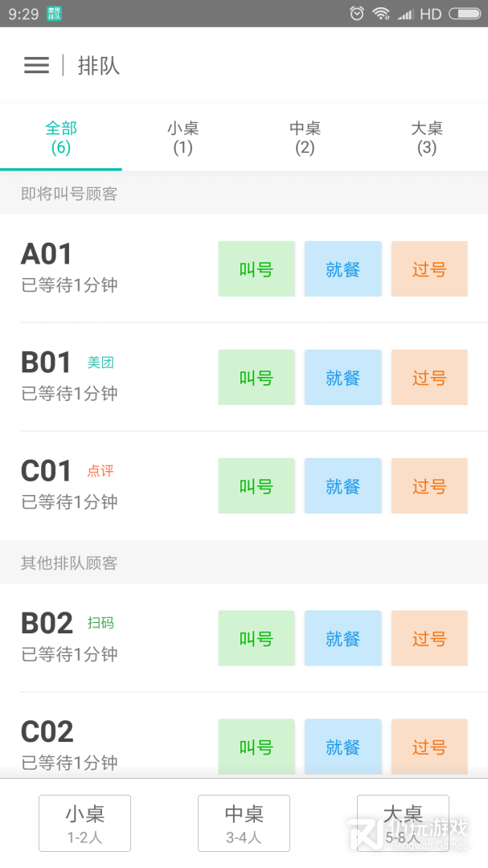Call number for ticket B01
This screenshot has height=868, width=488.
click(x=256, y=378)
